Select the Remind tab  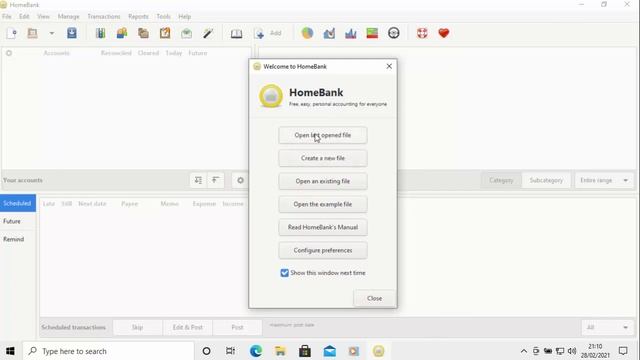click(x=18, y=239)
